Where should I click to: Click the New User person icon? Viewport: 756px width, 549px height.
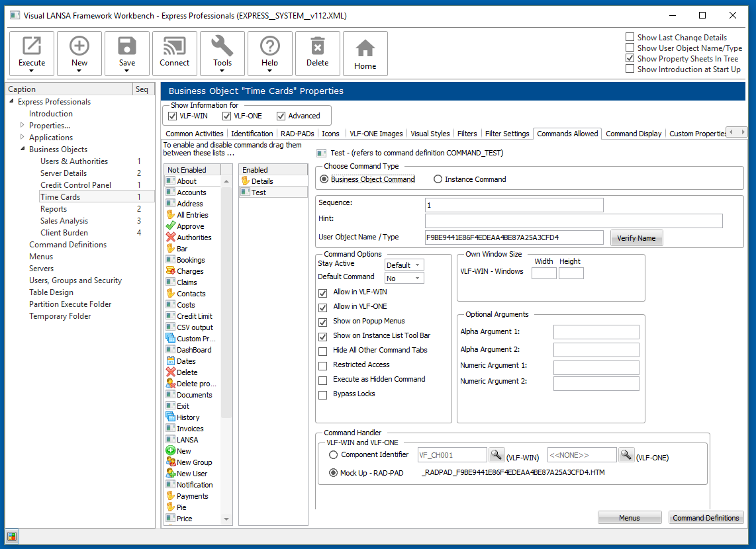[x=171, y=473]
